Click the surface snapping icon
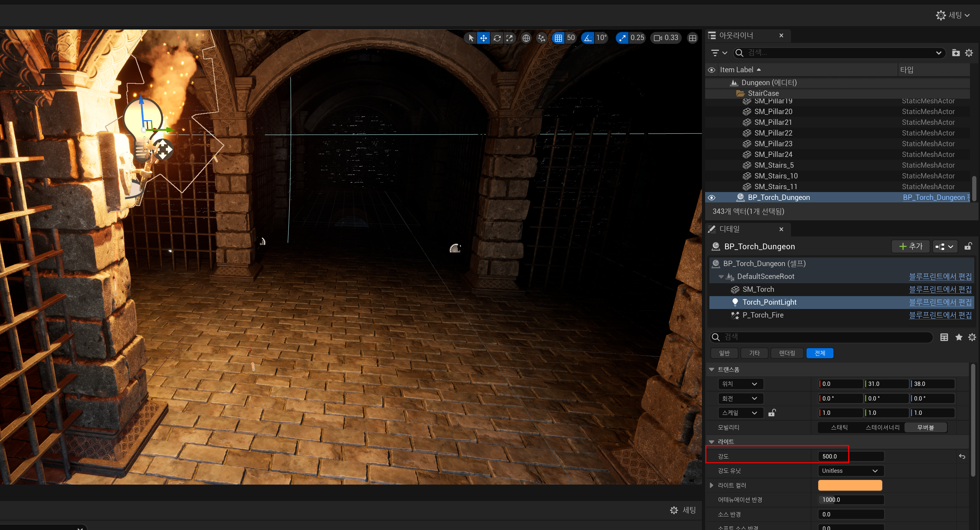Image resolution: width=980 pixels, height=530 pixels. 541,38
